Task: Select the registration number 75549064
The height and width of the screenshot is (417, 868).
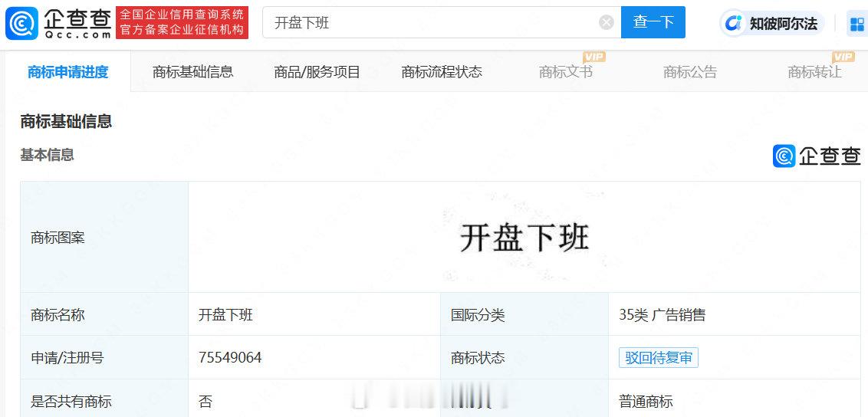Action: tap(230, 358)
